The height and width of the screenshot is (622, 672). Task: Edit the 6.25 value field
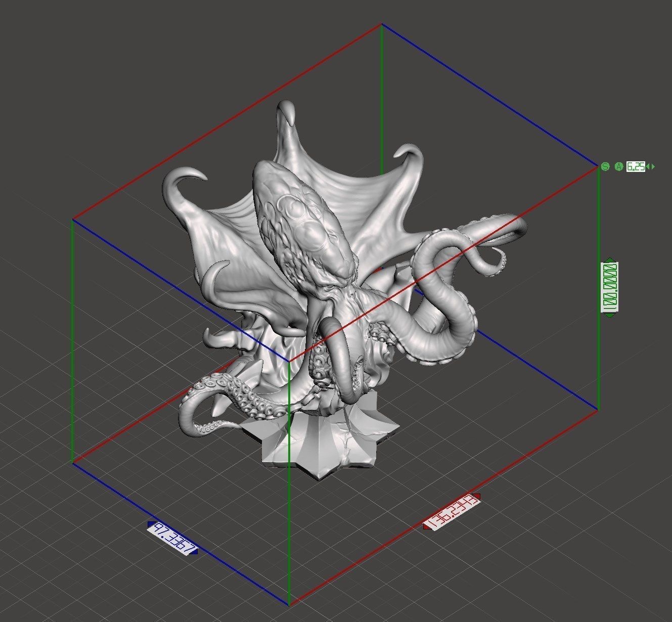coord(636,166)
